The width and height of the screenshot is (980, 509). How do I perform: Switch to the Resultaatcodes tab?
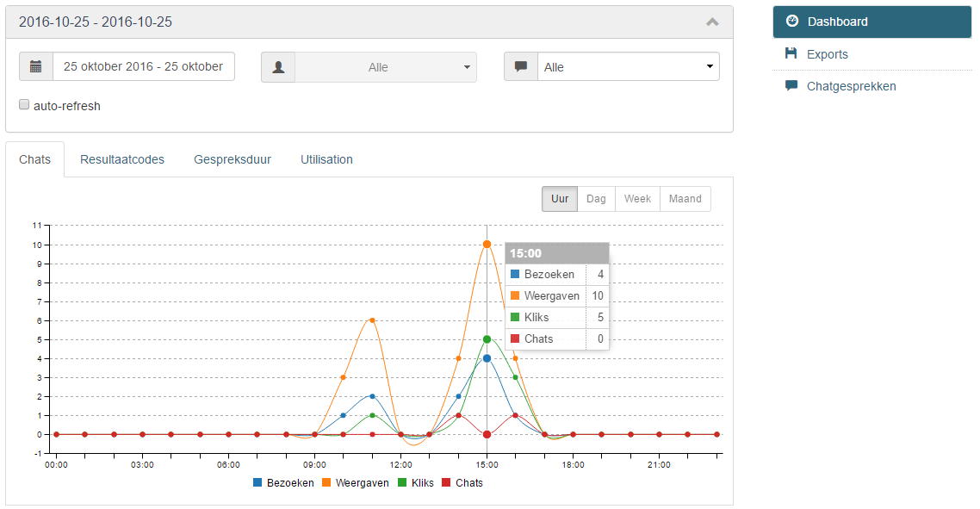(121, 159)
